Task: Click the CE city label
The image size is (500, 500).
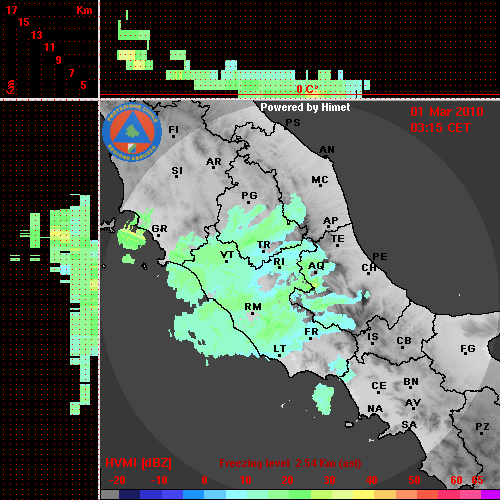Action: point(379,386)
